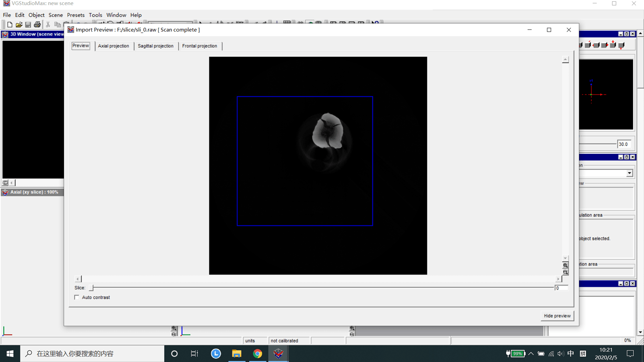Click the Save icon in toolbar
This screenshot has height=362, width=644.
point(28,25)
